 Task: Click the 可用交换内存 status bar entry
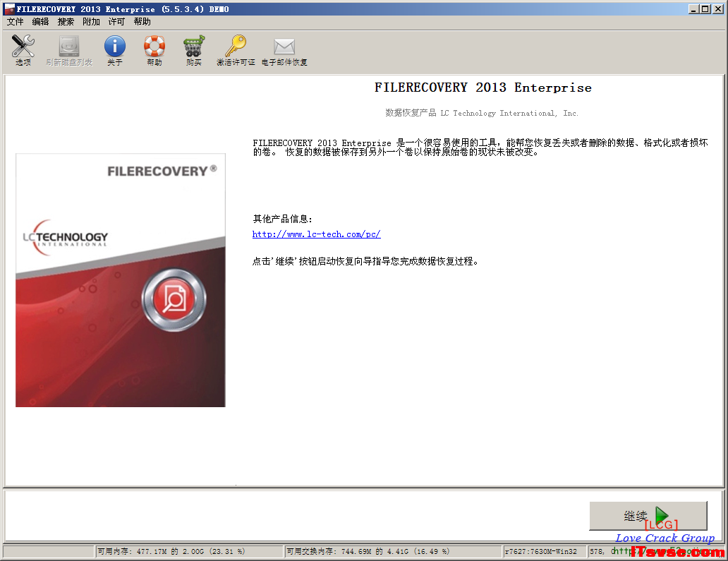[394, 552]
